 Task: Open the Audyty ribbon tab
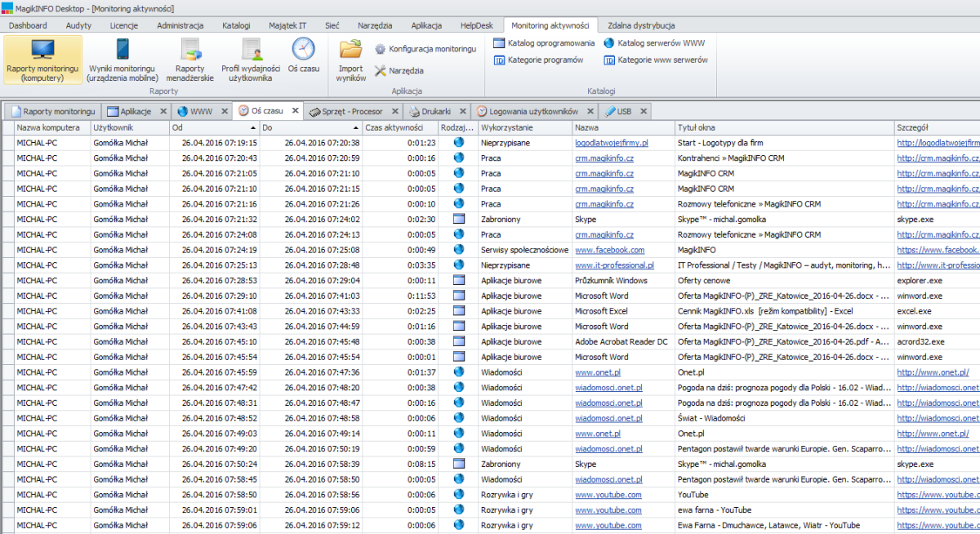click(x=78, y=25)
